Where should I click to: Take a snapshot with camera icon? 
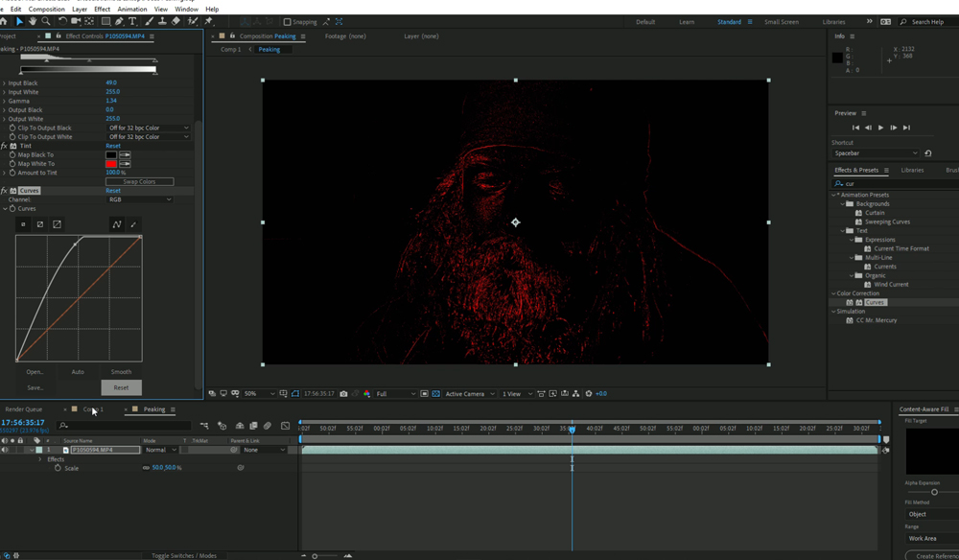click(x=343, y=394)
